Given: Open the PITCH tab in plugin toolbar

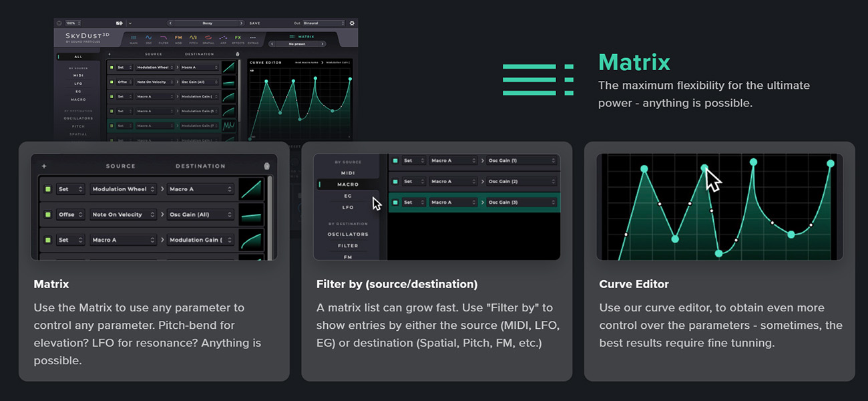Looking at the screenshot, I should point(193,40).
